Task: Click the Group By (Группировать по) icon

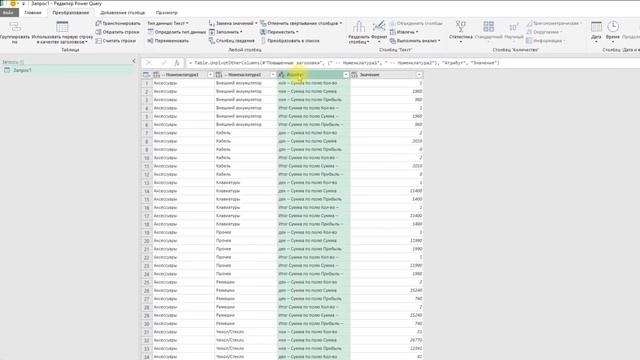Action: pos(15,27)
